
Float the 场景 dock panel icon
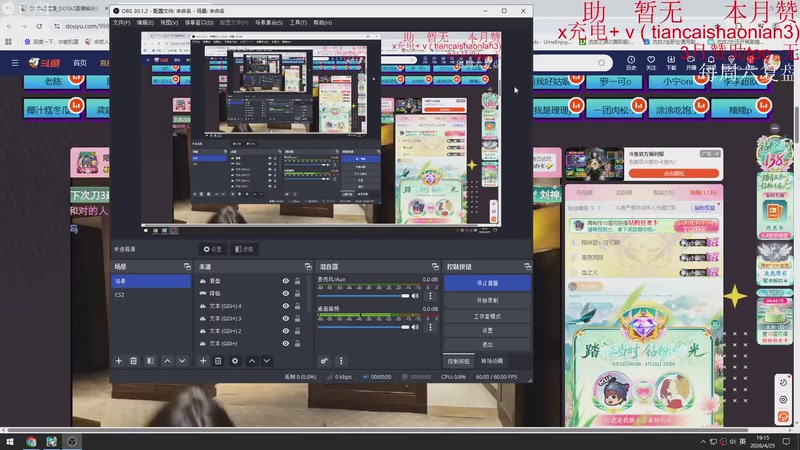(x=187, y=266)
